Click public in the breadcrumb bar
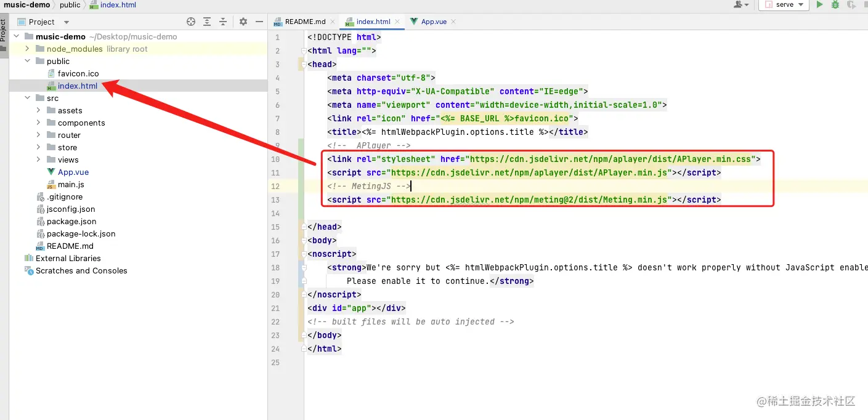The width and height of the screenshot is (868, 420). [x=70, y=4]
